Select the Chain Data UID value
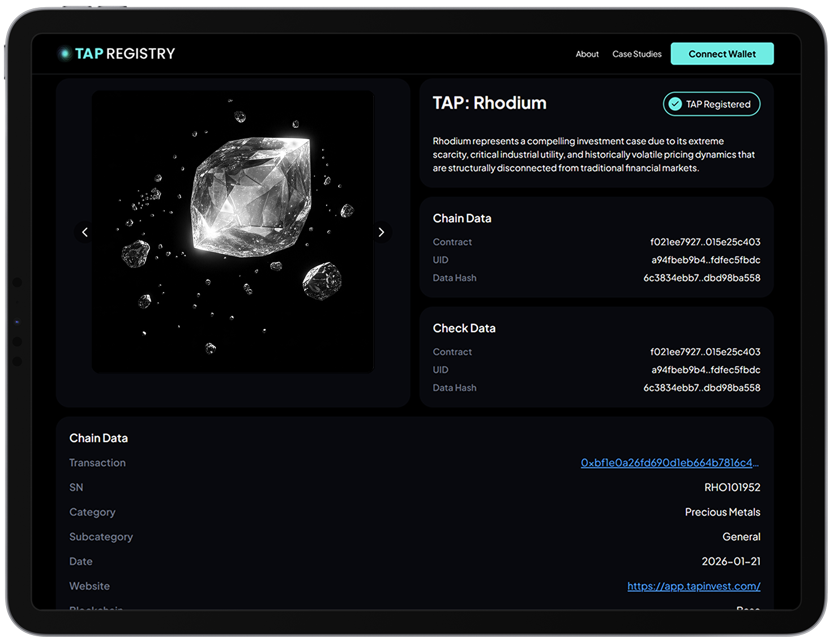 [706, 260]
